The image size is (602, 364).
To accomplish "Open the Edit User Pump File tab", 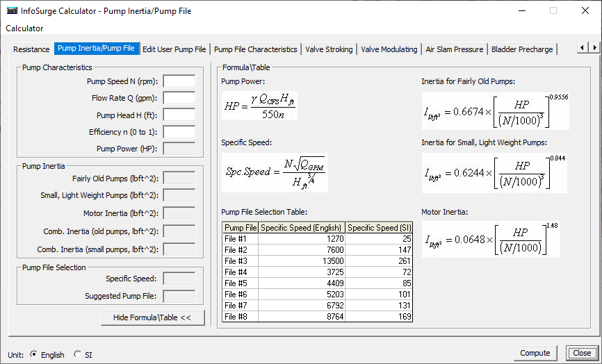I will point(174,49).
